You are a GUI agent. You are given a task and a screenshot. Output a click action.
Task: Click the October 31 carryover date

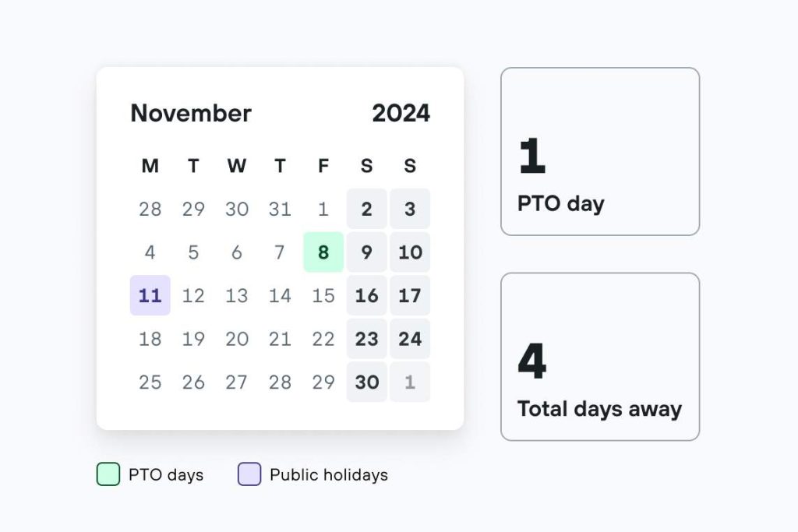280,209
